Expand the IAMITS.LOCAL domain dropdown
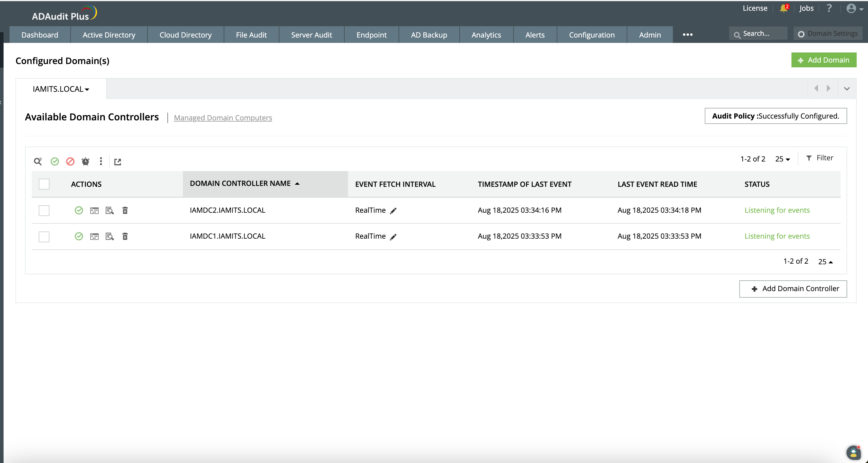This screenshot has height=463, width=868. click(61, 89)
